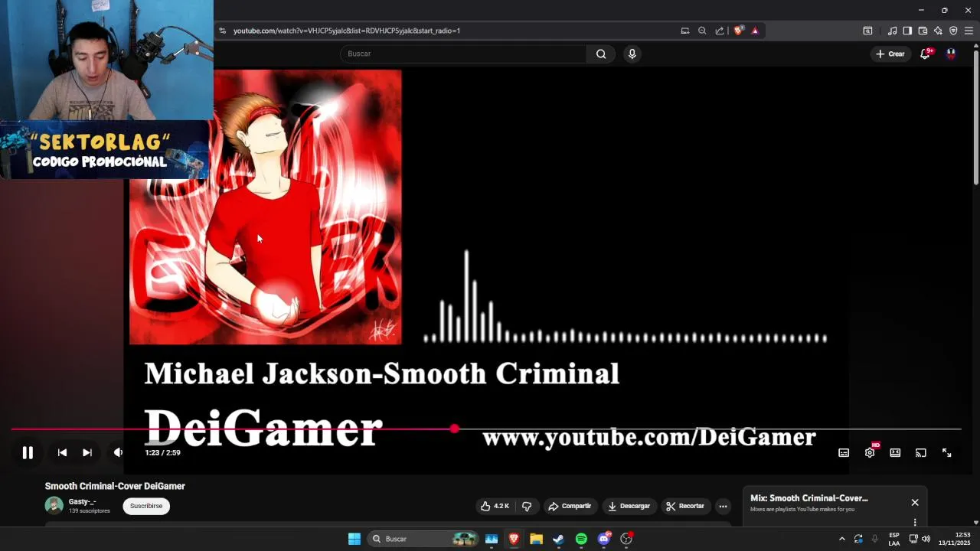Click the page vertical scrollbar

coord(976,119)
